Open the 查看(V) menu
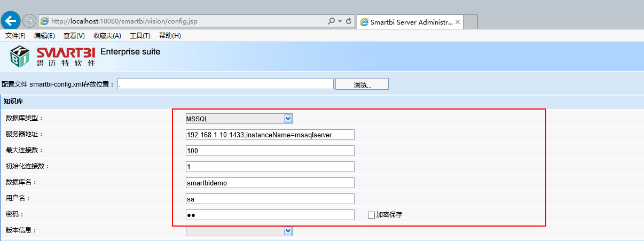Viewport: 644px width, 241px height. pyautogui.click(x=74, y=36)
